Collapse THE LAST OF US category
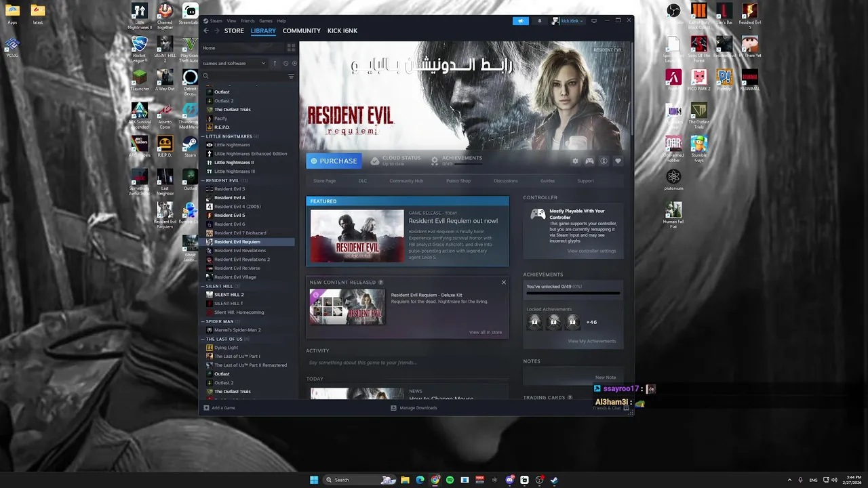Image resolution: width=868 pixels, height=488 pixels. (x=203, y=339)
